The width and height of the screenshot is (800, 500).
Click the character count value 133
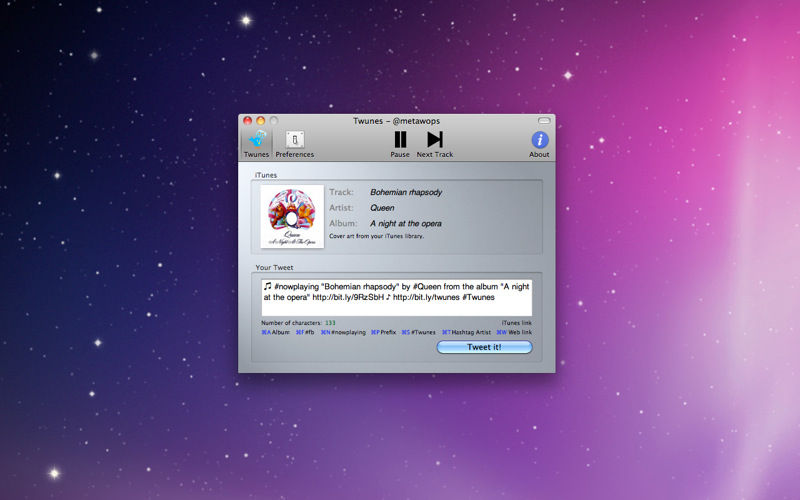click(330, 323)
